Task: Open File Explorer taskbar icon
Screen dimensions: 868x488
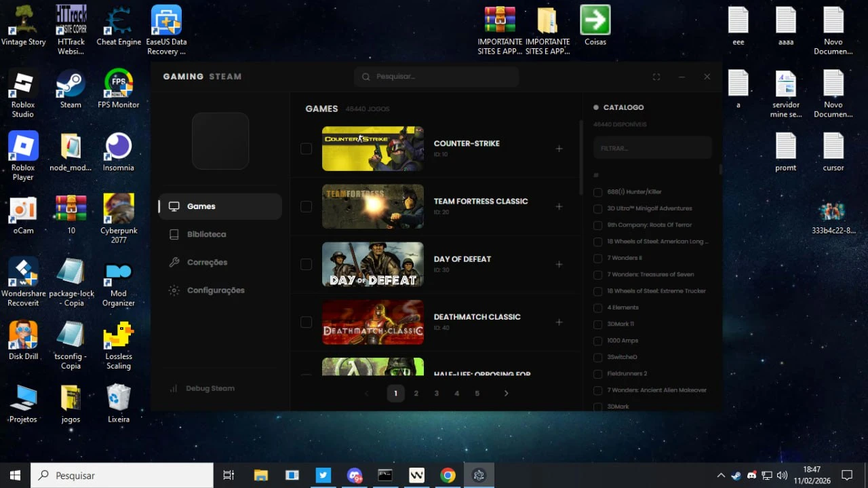Action: [x=260, y=475]
